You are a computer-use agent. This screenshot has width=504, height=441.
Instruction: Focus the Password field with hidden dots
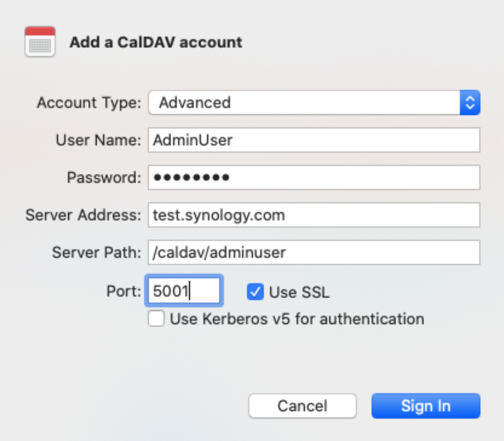point(314,177)
